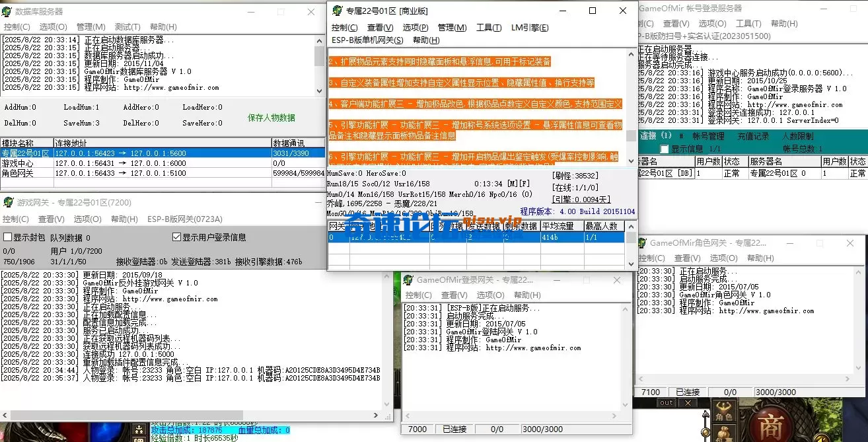Click 程序版本: 4.00 Build 20151104 text

(x=577, y=212)
